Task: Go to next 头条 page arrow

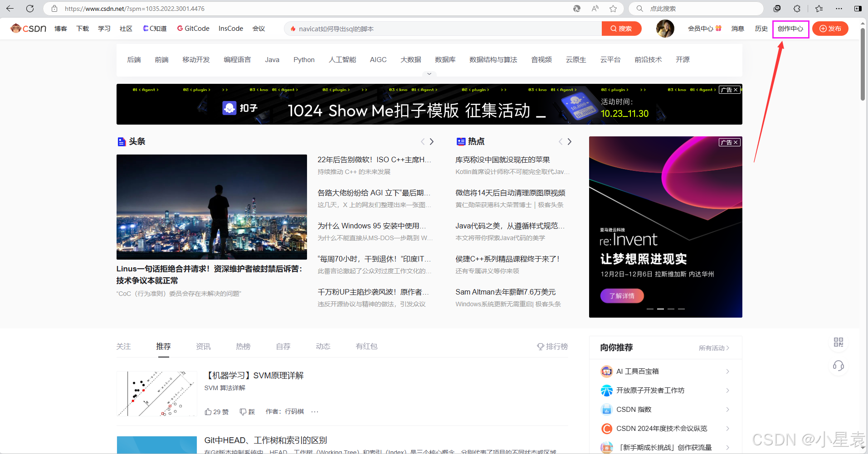Action: click(432, 141)
